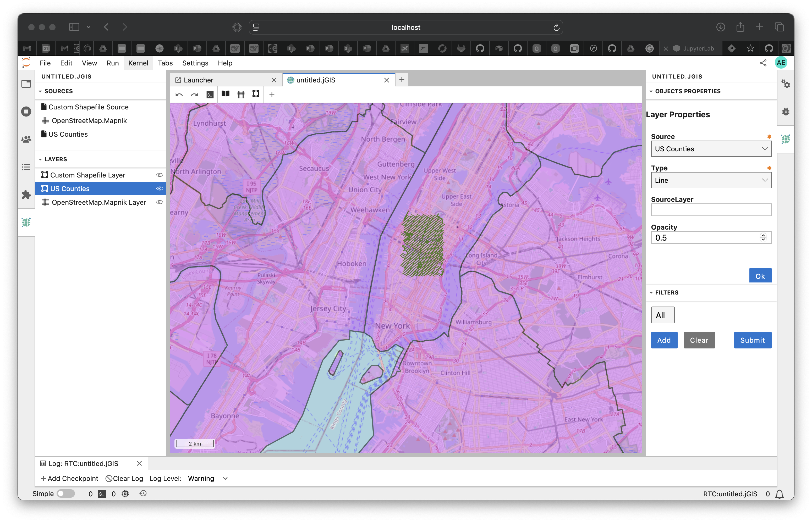The height and width of the screenshot is (522, 812).
Task: Add vector layer using polygon toolbar icon
Action: point(256,94)
